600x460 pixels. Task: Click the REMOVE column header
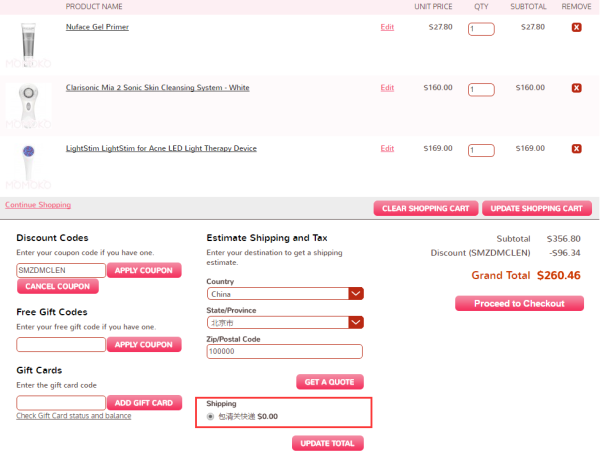(x=576, y=7)
